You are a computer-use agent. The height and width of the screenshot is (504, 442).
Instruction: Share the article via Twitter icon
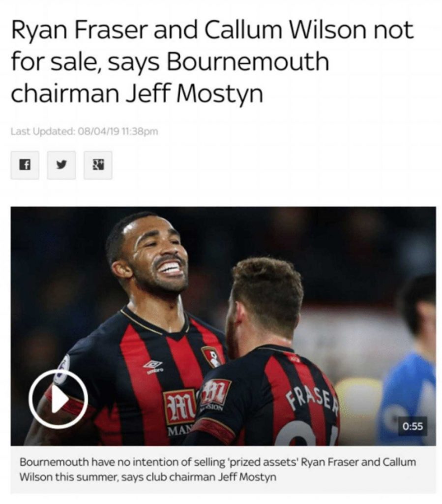click(61, 165)
